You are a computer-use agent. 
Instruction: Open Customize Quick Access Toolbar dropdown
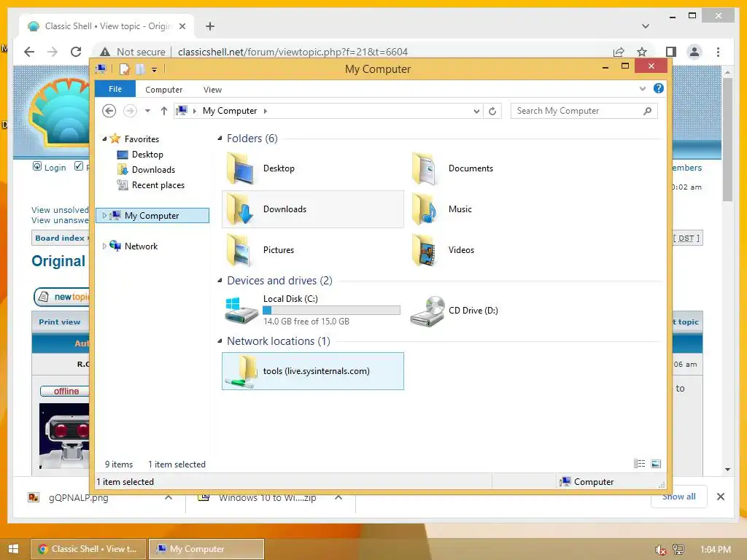pyautogui.click(x=155, y=69)
